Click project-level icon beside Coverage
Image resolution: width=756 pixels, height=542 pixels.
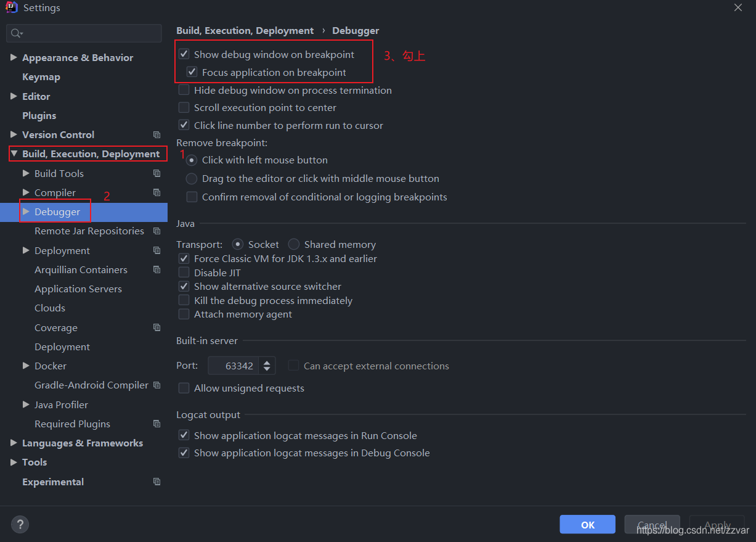point(156,328)
